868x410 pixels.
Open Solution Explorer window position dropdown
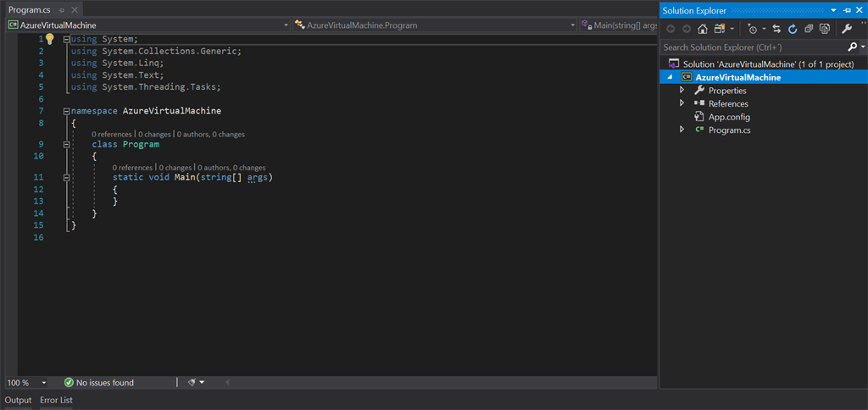[x=834, y=10]
